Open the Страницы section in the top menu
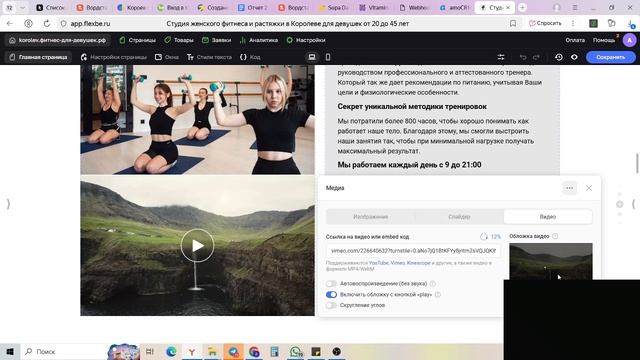 point(138,40)
